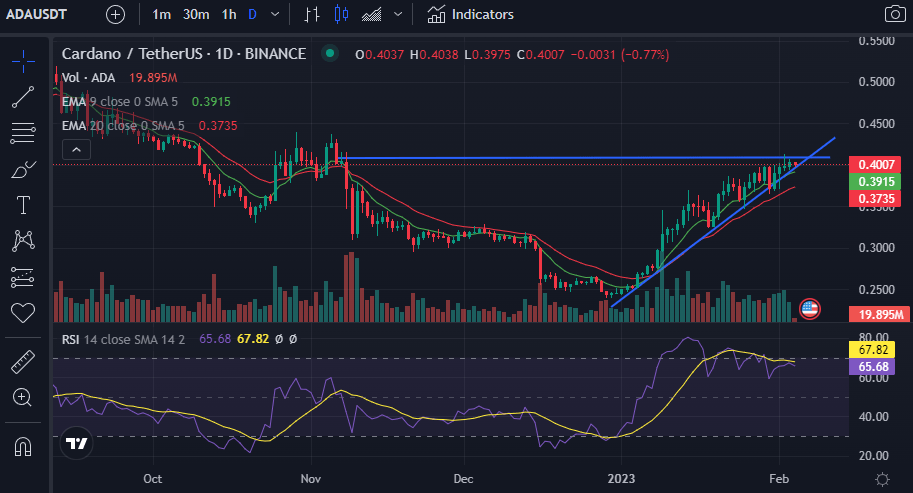The width and height of the screenshot is (913, 493).
Task: Open the chart style dropdown arrow
Action: (x=398, y=14)
